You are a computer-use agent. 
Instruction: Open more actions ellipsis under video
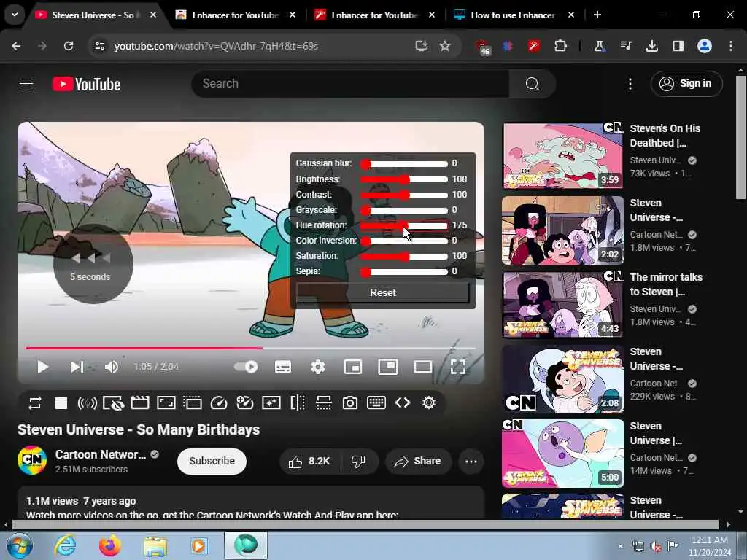click(471, 461)
